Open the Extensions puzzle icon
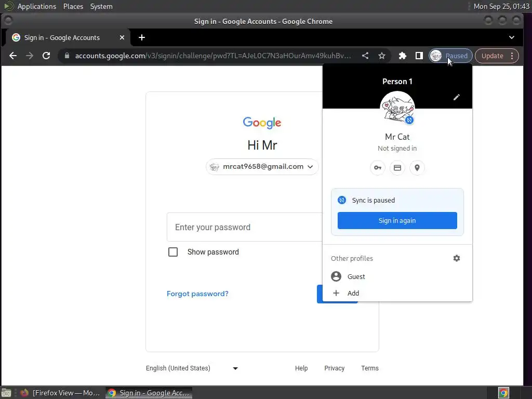 coord(403,56)
